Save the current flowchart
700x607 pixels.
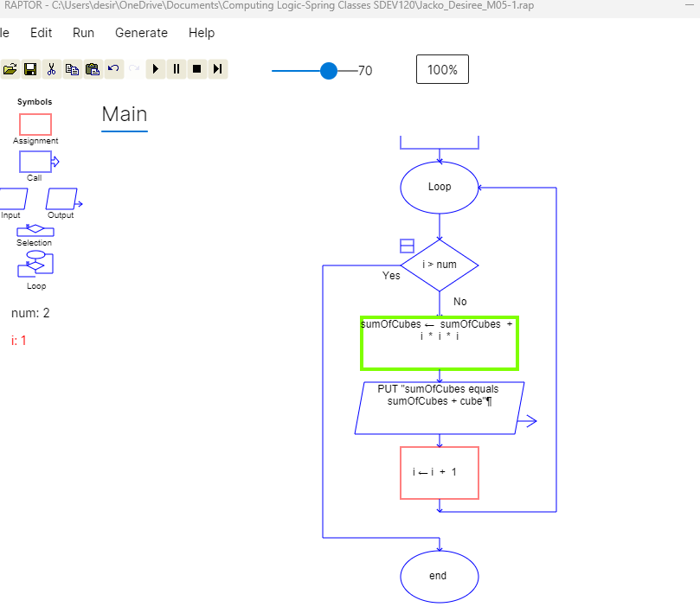[x=31, y=69]
